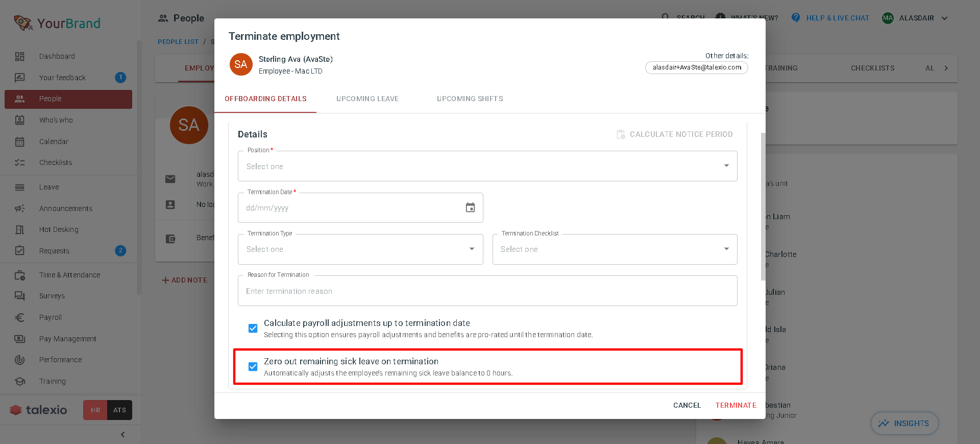Viewport: 980px width, 444px height.
Task: Click the Payroll euro icon
Action: click(x=19, y=317)
